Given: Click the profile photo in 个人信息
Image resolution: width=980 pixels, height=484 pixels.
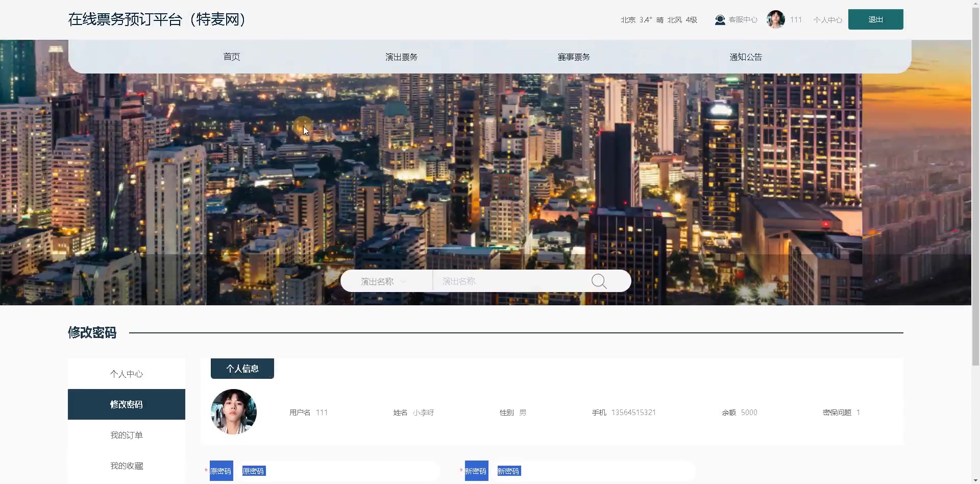Looking at the screenshot, I should point(234,412).
